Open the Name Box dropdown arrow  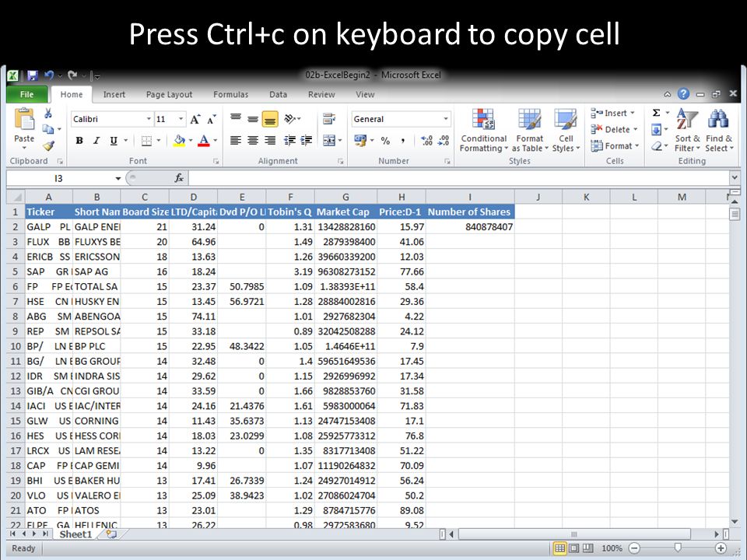[117, 179]
